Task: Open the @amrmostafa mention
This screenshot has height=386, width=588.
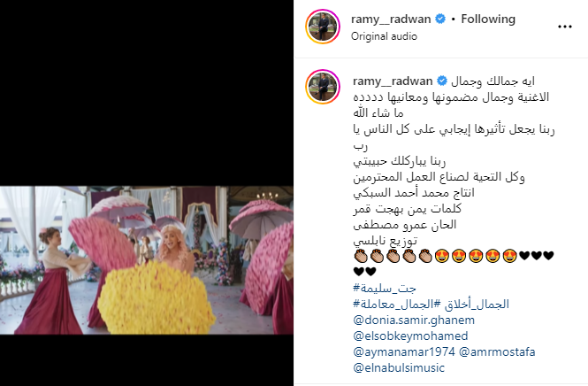Action: (x=497, y=351)
